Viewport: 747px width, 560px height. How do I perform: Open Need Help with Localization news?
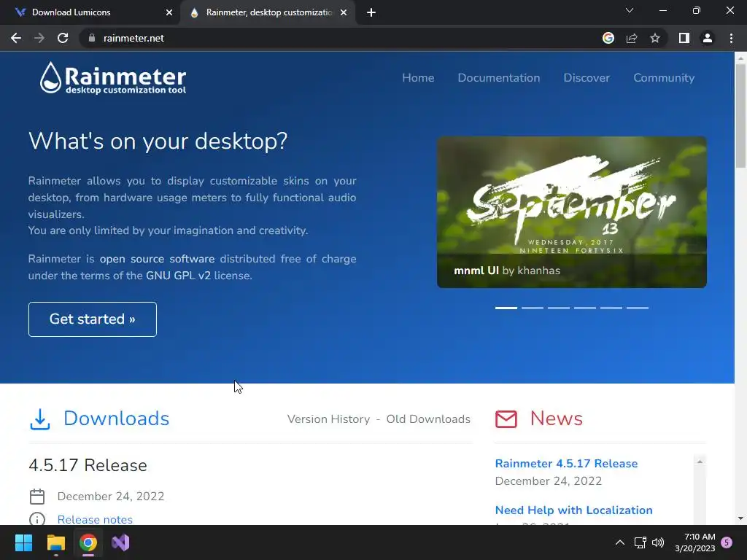[573, 510]
